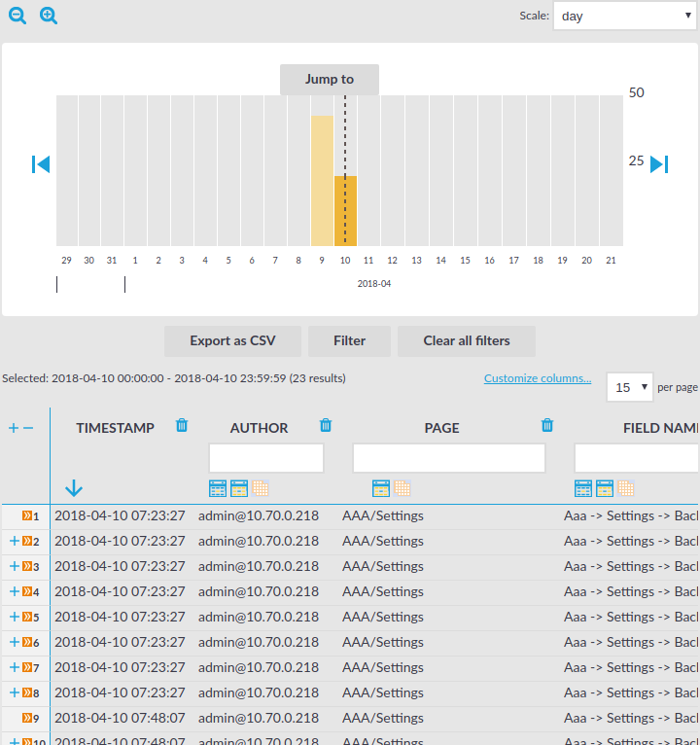Click the second table icon under AUTHOR
700x745 pixels.
[239, 488]
